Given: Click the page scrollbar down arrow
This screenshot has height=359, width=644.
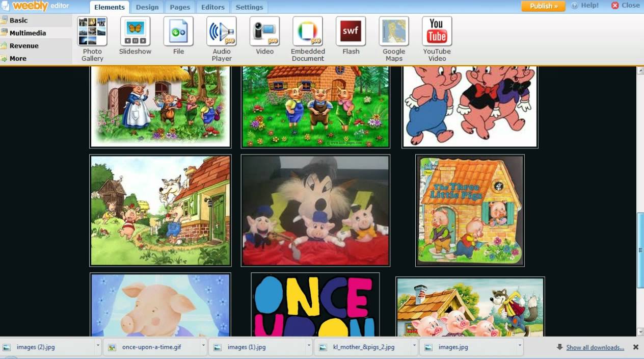Looking at the screenshot, I should click(x=640, y=332).
